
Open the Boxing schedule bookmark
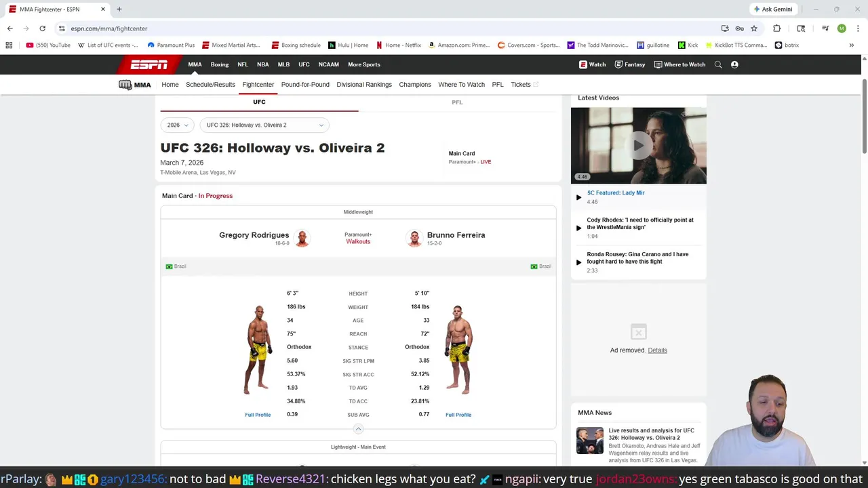296,45
